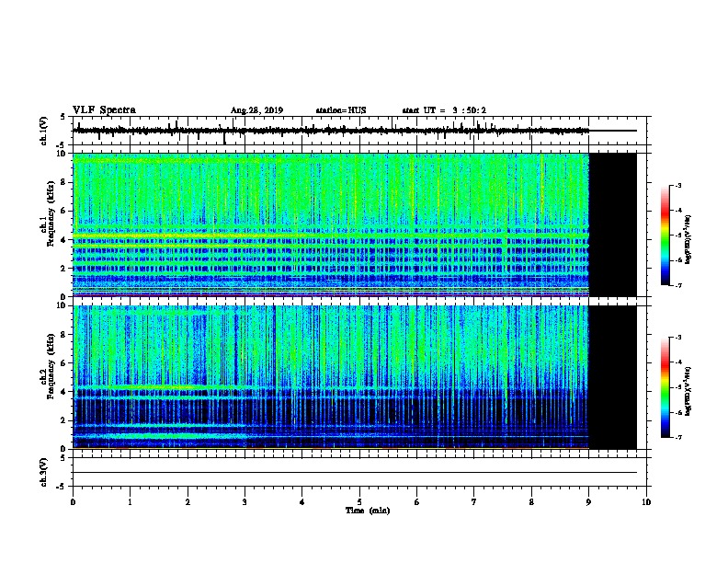Click the "station=HUS" header label
728x563 pixels.
coord(341,110)
